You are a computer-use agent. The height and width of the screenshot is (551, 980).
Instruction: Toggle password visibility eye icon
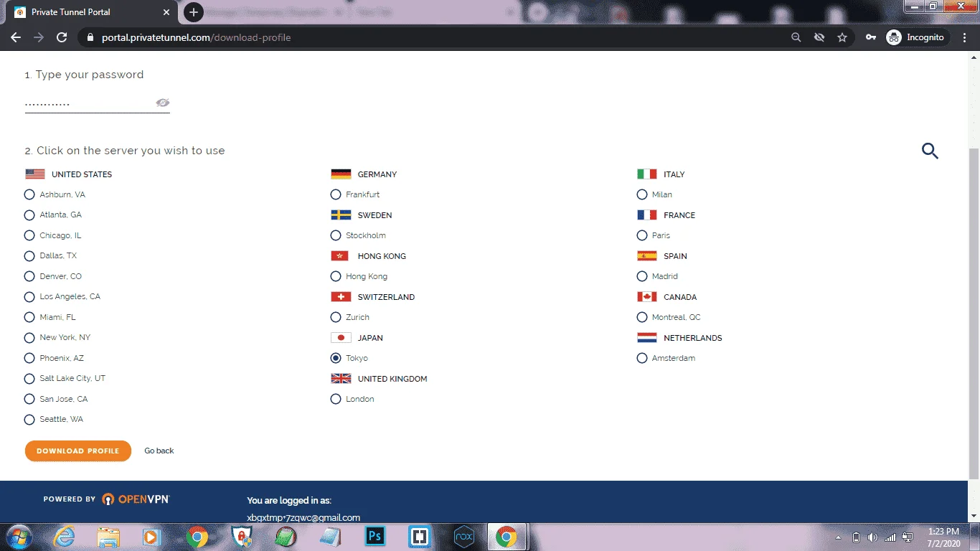(163, 103)
